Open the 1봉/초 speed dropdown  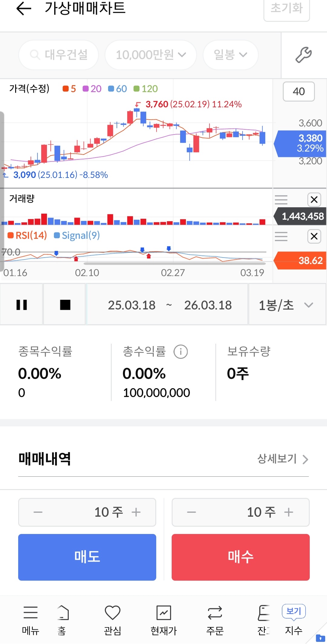tap(286, 305)
